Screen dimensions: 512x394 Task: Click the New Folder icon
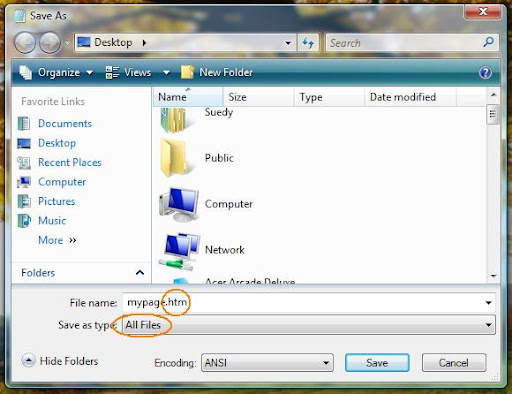pos(187,72)
